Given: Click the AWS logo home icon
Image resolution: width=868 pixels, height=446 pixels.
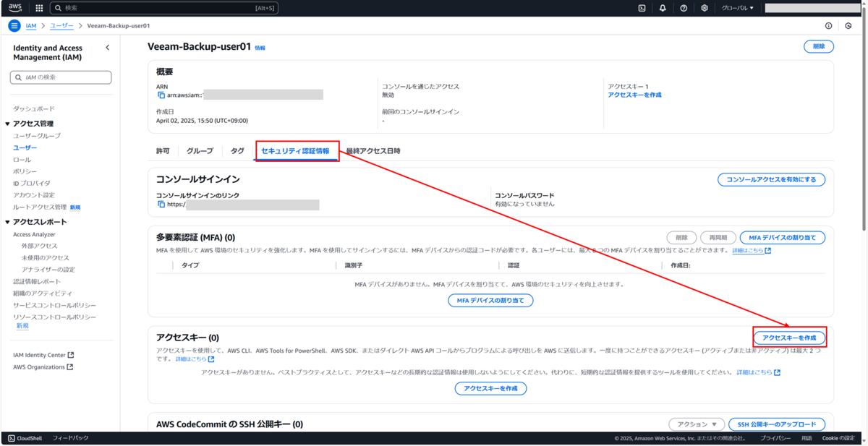Looking at the screenshot, I should [x=15, y=8].
